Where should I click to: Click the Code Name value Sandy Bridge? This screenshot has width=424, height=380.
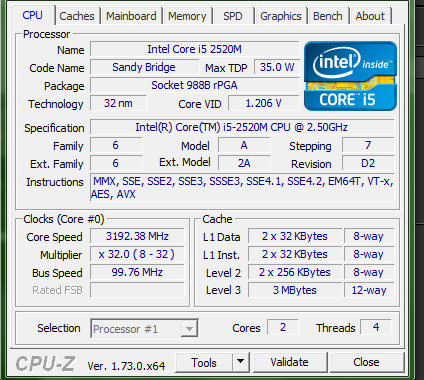pyautogui.click(x=144, y=67)
